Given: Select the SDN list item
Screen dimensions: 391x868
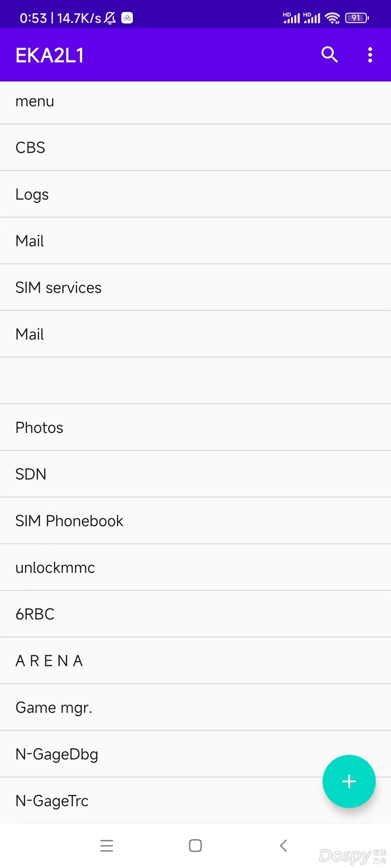Looking at the screenshot, I should pos(195,474).
